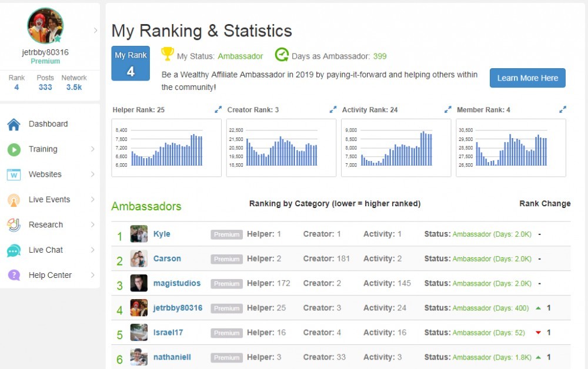Click the green clock Days as Ambassador icon
Image resolution: width=588 pixels, height=369 pixels.
282,55
